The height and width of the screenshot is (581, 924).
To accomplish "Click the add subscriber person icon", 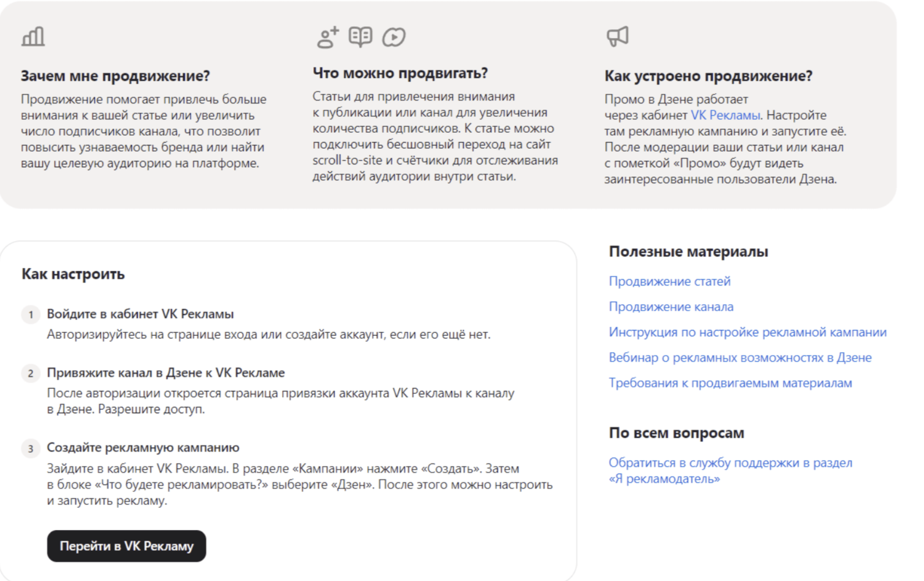I will (x=328, y=37).
